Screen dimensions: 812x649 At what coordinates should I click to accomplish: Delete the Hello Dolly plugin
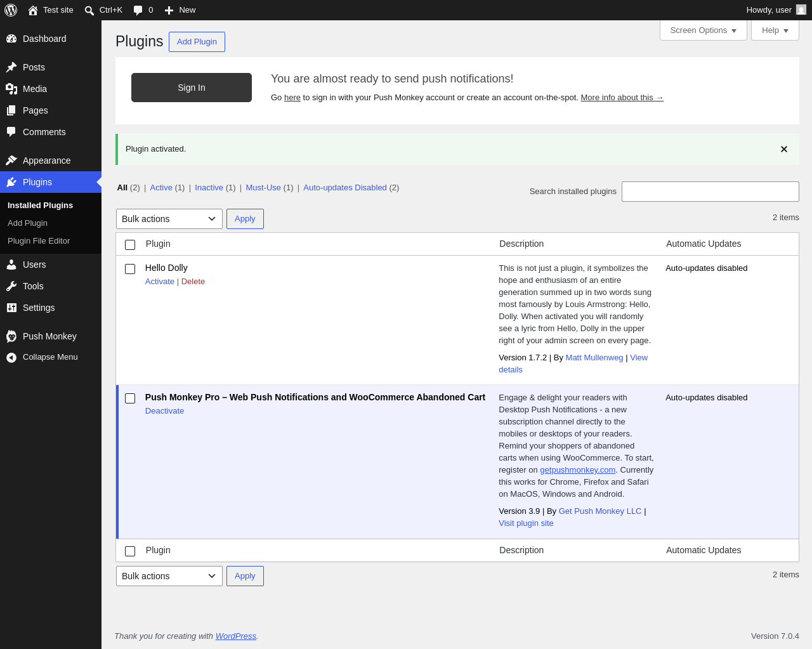coord(193,282)
